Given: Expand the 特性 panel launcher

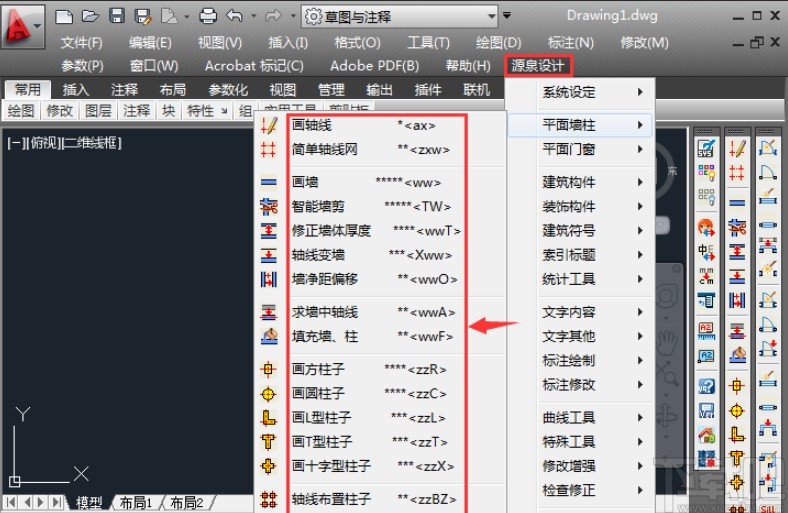Looking at the screenshot, I should (x=224, y=111).
